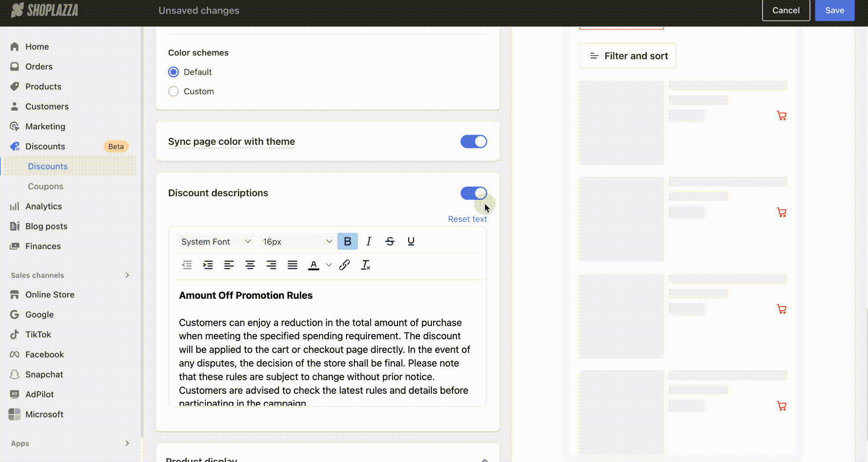Increase indent of the paragraph
The width and height of the screenshot is (868, 462).
point(208,265)
